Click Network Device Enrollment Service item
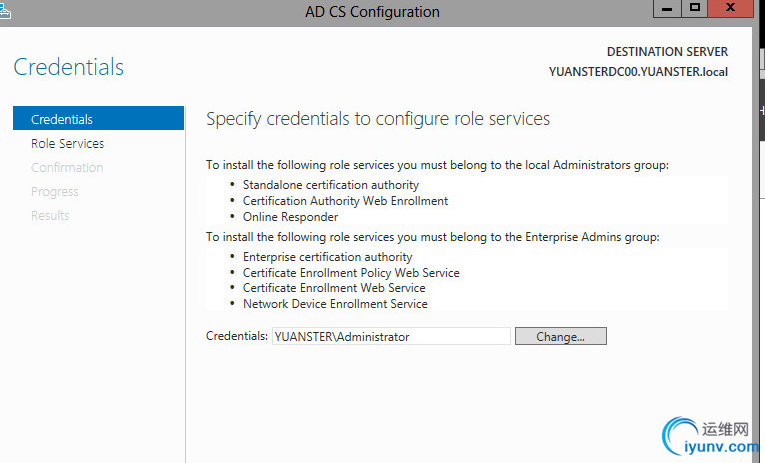 335,304
